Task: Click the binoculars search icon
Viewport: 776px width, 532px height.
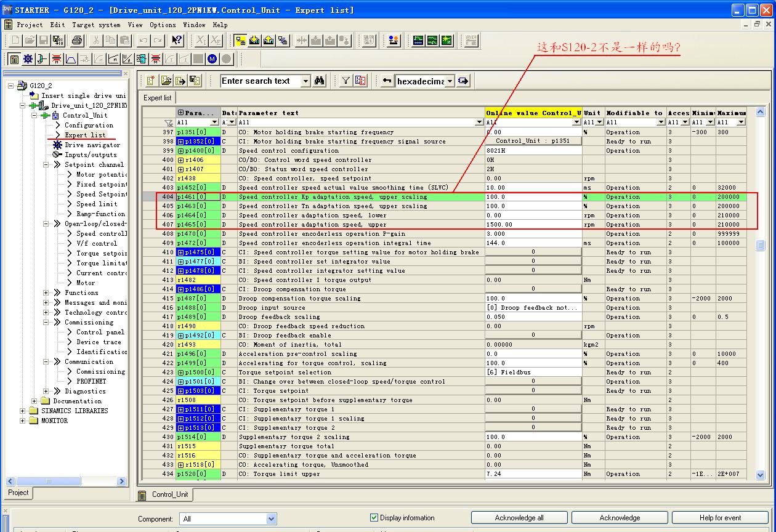Action: pyautogui.click(x=320, y=81)
